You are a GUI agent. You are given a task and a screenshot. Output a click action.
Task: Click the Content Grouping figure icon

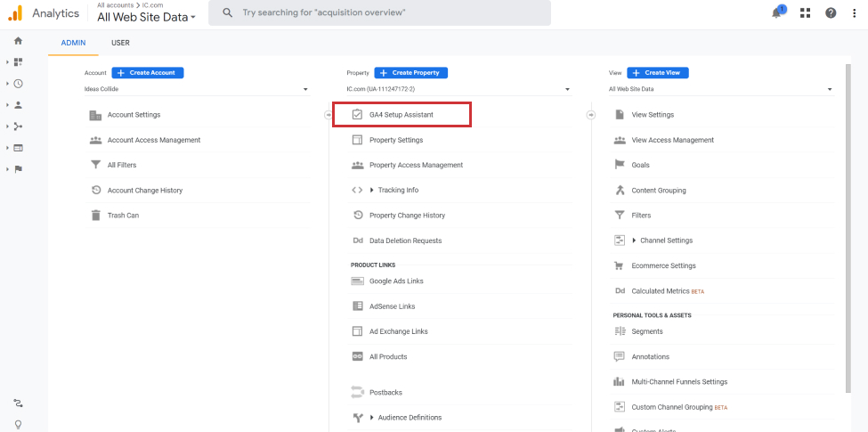click(620, 191)
